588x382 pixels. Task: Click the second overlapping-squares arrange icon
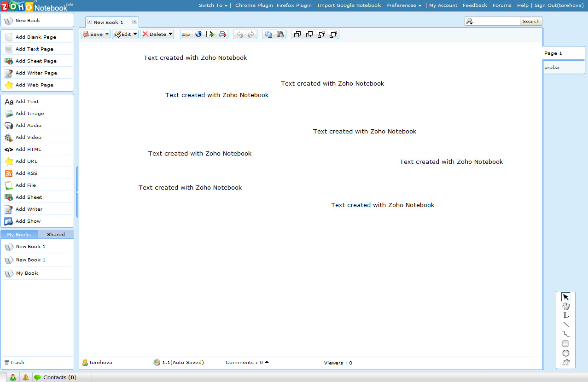click(x=309, y=34)
